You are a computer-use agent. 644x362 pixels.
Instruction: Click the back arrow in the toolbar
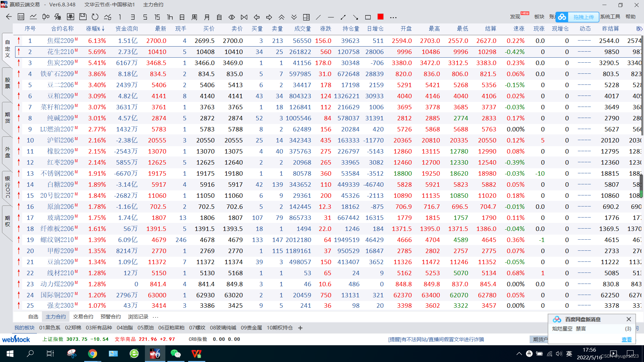pos(9,17)
